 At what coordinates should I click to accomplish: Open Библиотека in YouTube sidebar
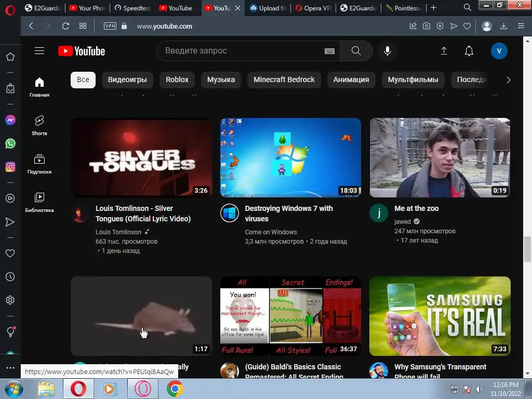click(x=39, y=202)
